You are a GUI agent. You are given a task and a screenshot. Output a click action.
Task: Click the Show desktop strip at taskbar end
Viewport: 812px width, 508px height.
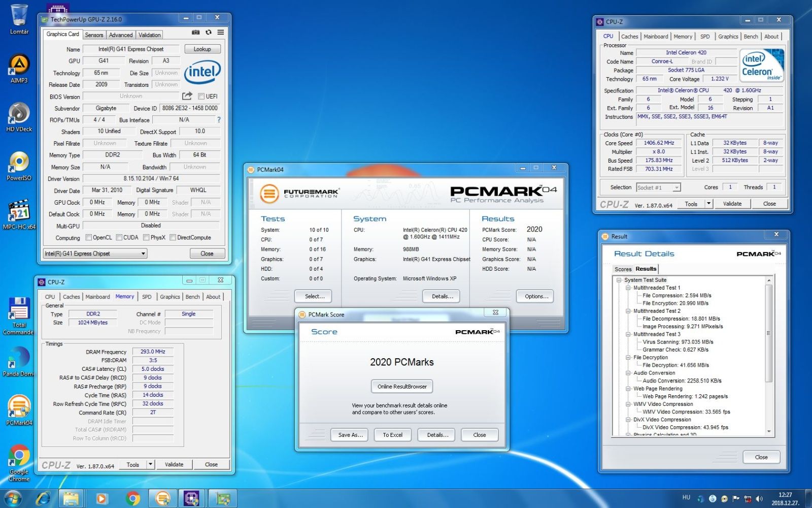tap(808, 499)
